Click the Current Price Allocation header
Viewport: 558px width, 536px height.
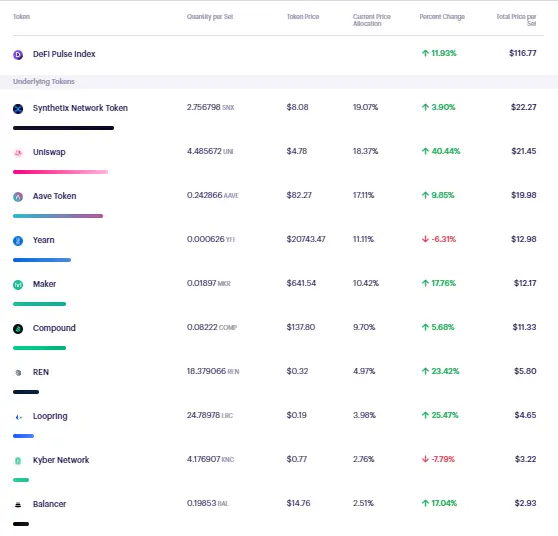point(372,20)
